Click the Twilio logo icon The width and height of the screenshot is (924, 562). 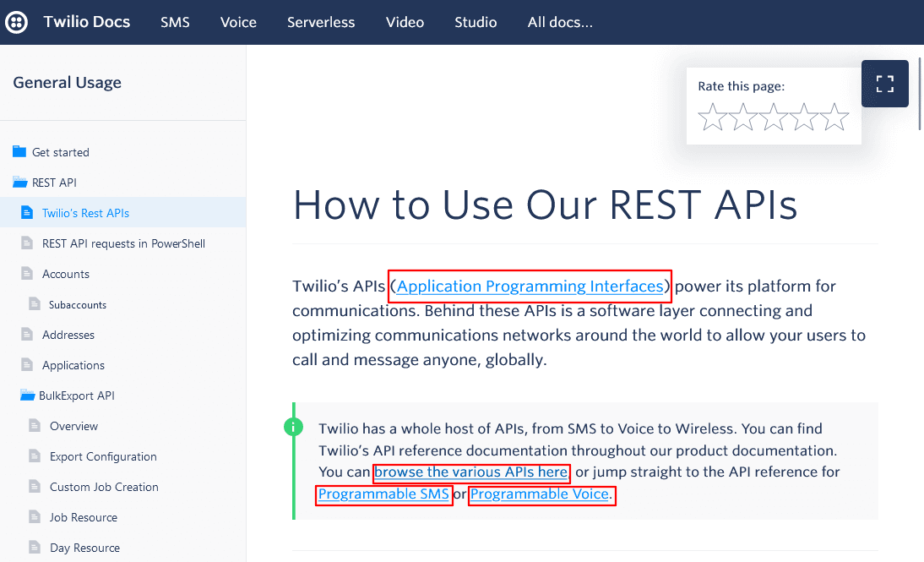[x=16, y=22]
